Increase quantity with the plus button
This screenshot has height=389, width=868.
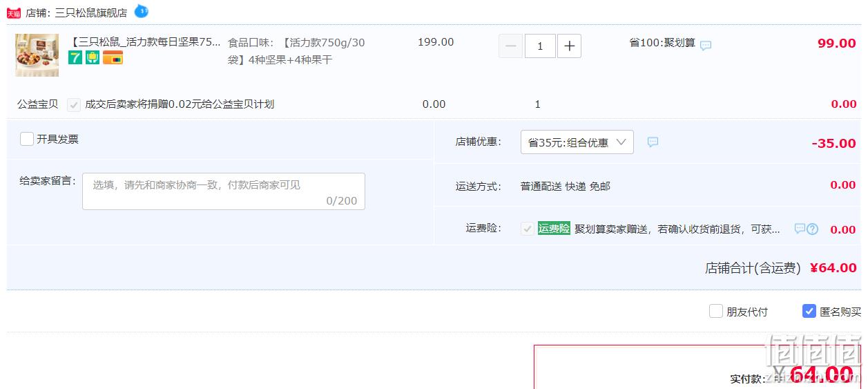point(569,46)
